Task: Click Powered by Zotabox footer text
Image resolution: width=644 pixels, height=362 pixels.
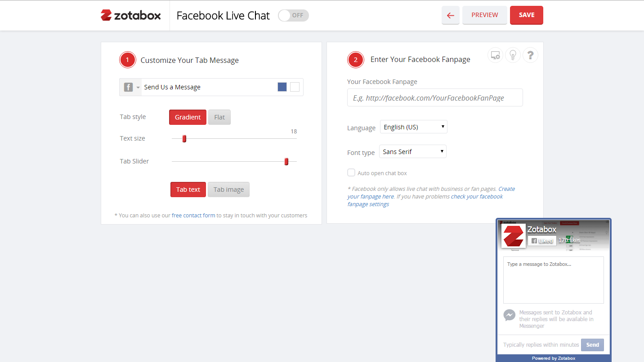Action: click(x=554, y=358)
